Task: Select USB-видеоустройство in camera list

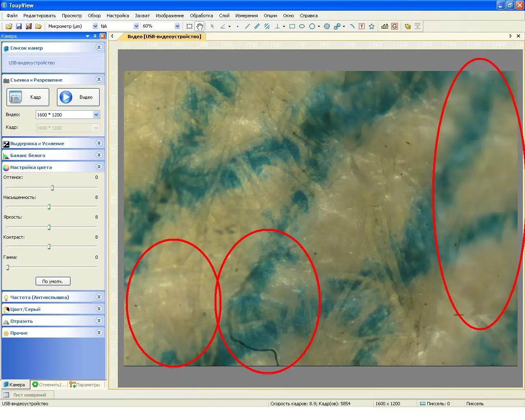Action: coord(32,63)
